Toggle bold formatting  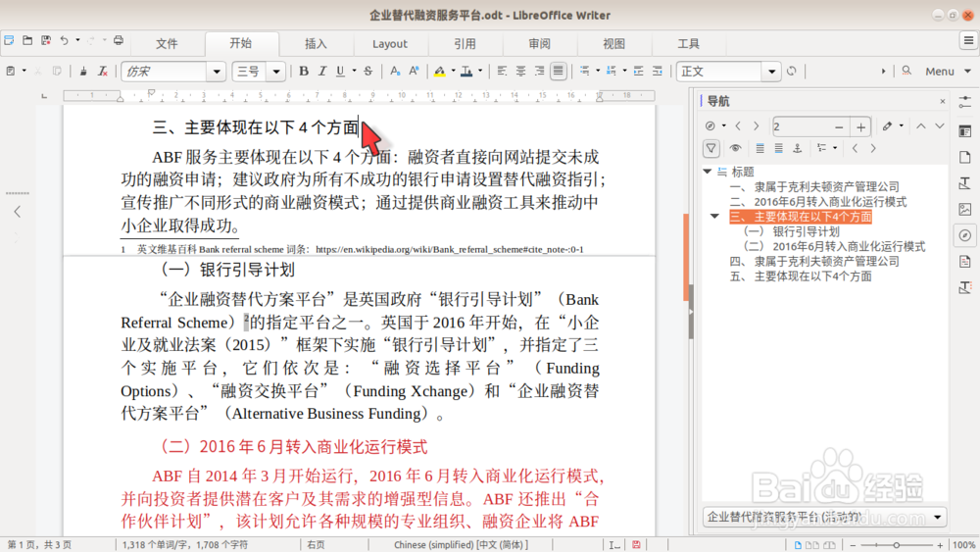pos(304,72)
